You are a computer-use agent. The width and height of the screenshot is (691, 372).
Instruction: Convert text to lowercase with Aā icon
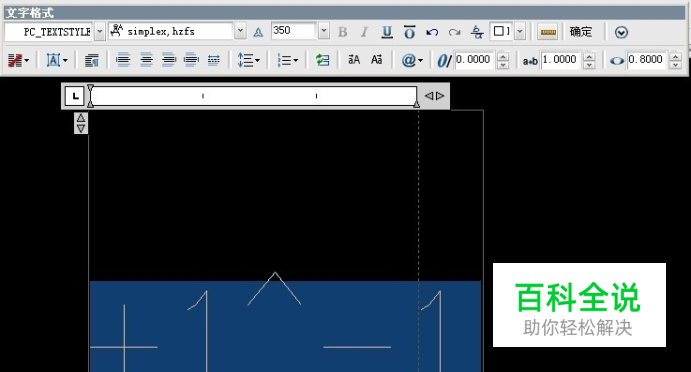click(x=376, y=60)
